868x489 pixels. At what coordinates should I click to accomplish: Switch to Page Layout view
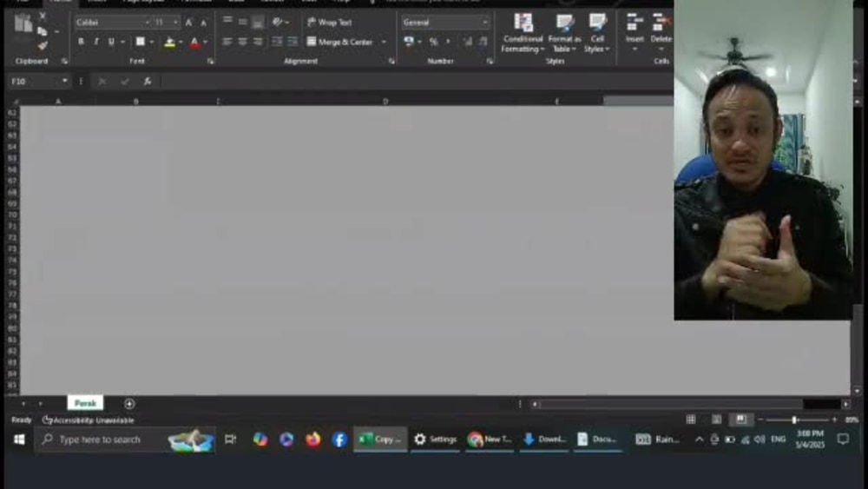click(x=716, y=420)
